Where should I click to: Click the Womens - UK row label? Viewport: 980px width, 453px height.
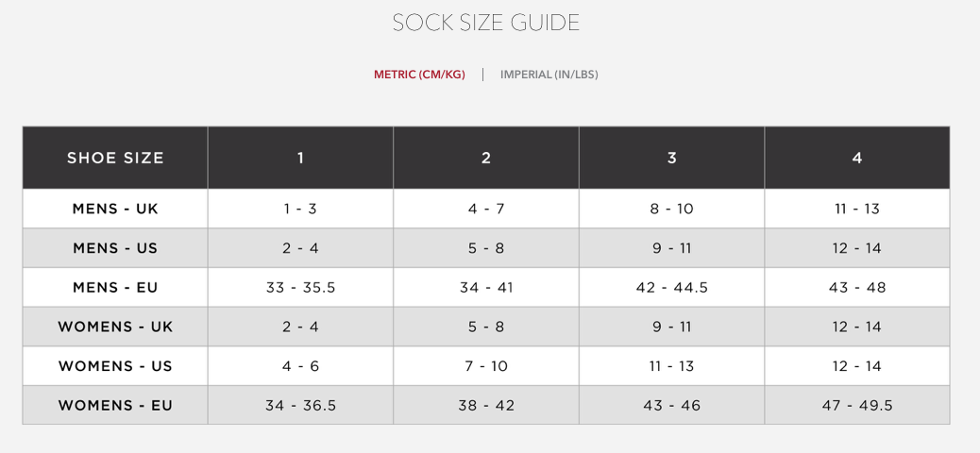coord(115,327)
